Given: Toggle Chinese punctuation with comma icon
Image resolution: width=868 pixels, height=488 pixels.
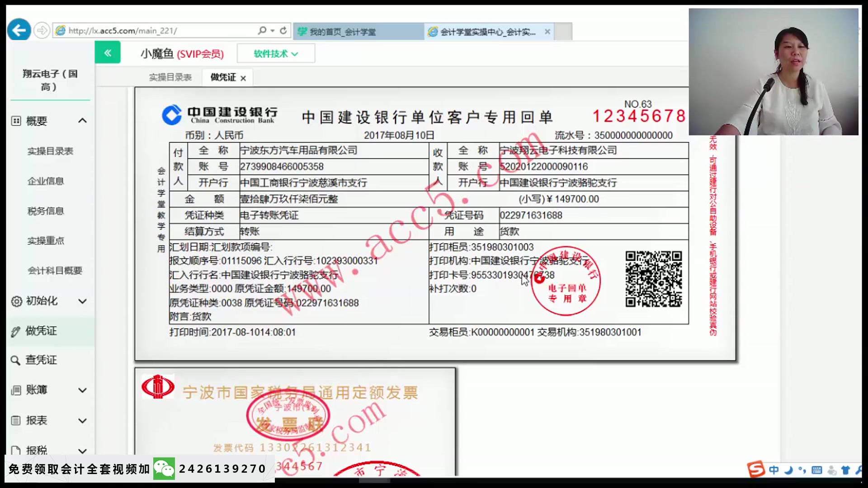Looking at the screenshot, I should point(802,470).
